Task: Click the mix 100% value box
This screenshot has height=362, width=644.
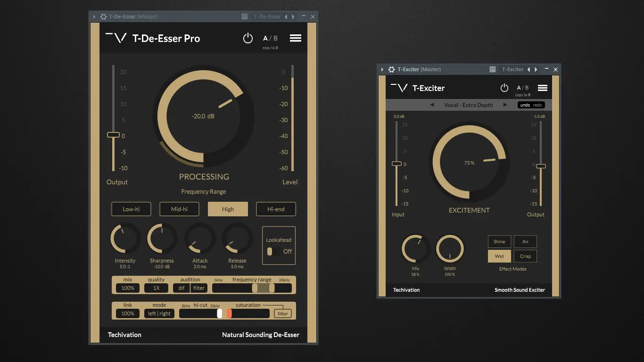Action: (x=128, y=288)
